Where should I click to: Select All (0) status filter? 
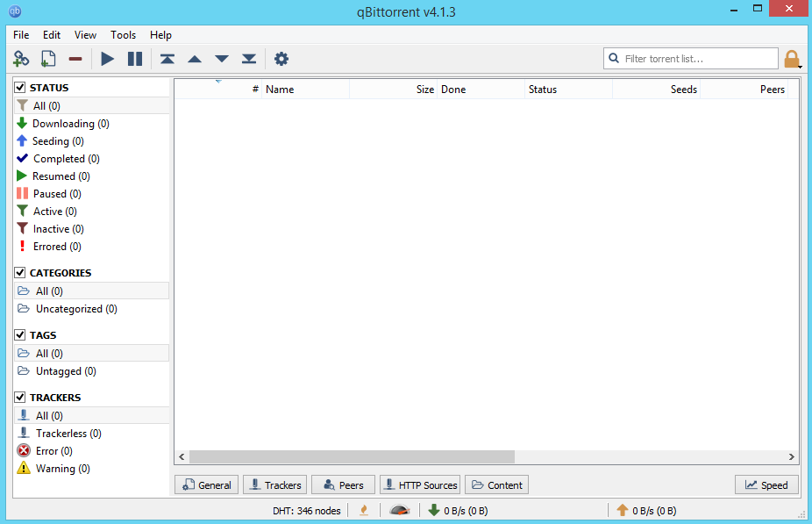(92, 105)
